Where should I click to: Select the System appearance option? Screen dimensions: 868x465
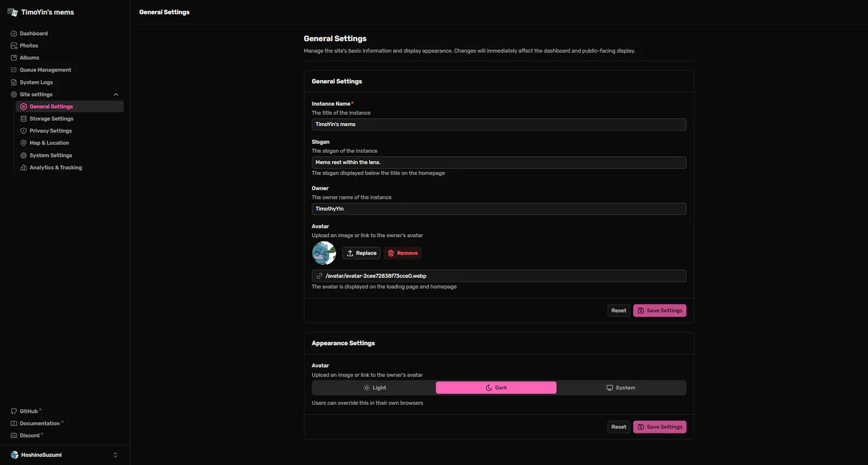(x=621, y=388)
